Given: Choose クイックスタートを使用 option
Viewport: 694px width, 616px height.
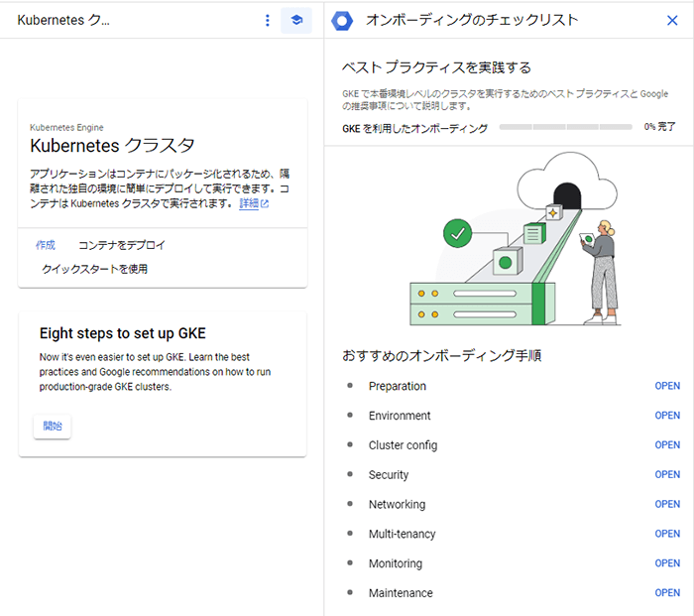Looking at the screenshot, I should tap(94, 269).
